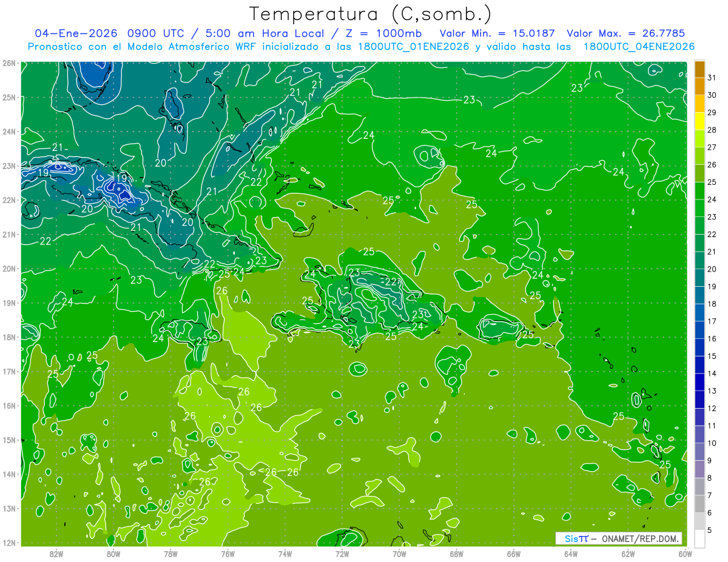Click the 76W longitude axis label
The width and height of the screenshot is (728, 562).
(228, 553)
